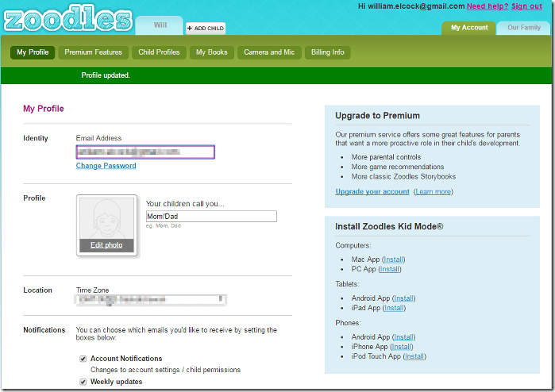Click Install next to Mac App
The image size is (555, 392).
(394, 259)
